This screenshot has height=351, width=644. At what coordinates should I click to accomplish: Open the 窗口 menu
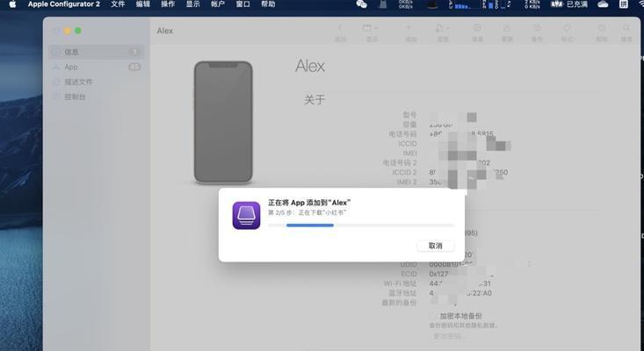click(x=242, y=4)
